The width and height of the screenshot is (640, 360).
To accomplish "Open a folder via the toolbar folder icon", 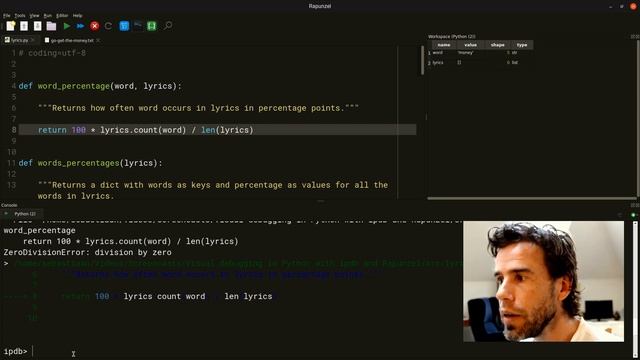I will pos(51,26).
